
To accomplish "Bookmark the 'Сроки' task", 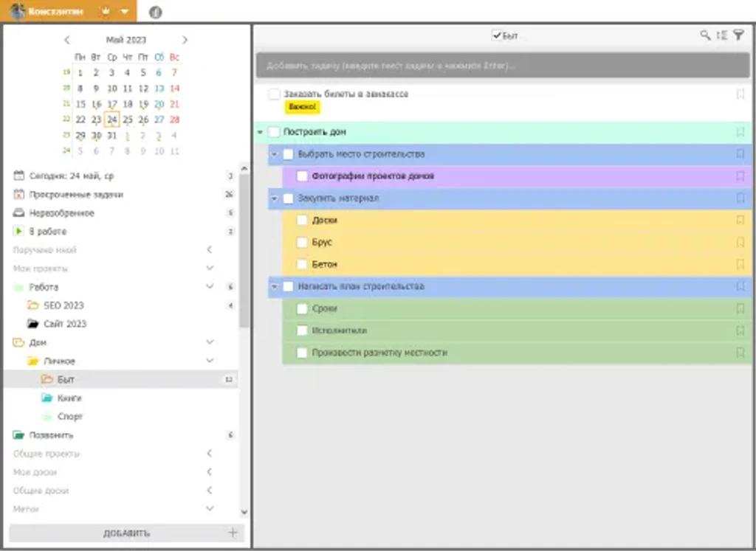I will (x=740, y=309).
